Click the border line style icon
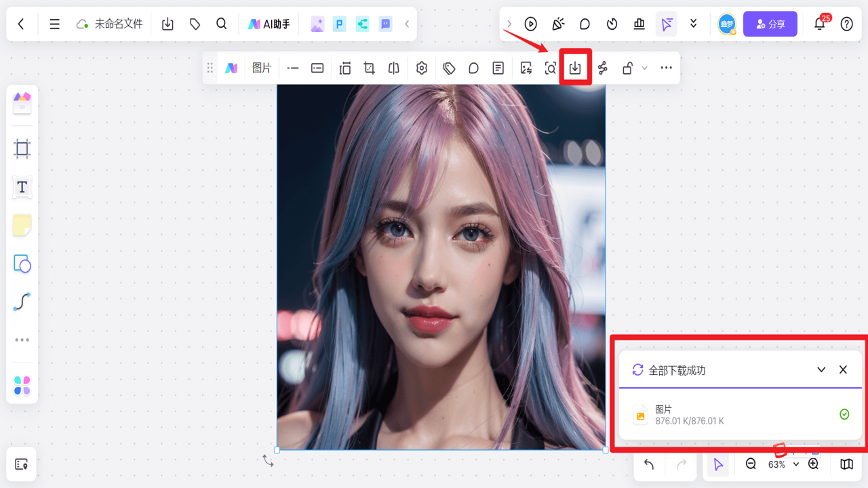The height and width of the screenshot is (488, 868). (293, 68)
